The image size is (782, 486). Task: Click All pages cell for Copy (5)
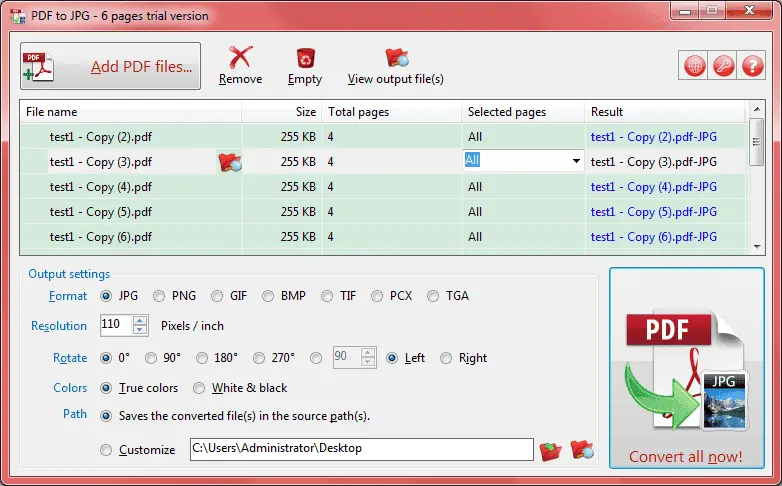click(x=523, y=212)
